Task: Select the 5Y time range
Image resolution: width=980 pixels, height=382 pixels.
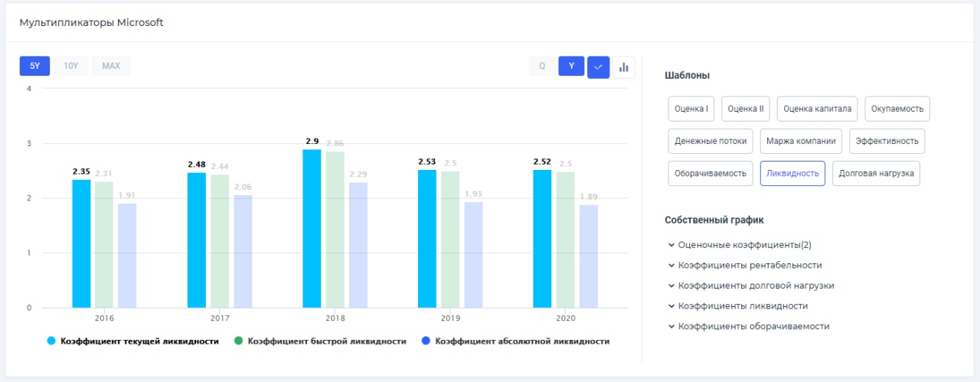Action: click(x=34, y=66)
